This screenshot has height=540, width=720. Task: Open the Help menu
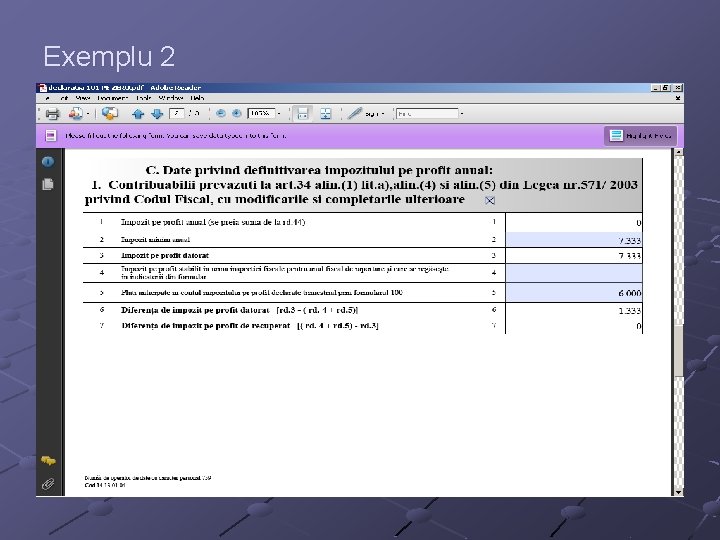click(197, 98)
